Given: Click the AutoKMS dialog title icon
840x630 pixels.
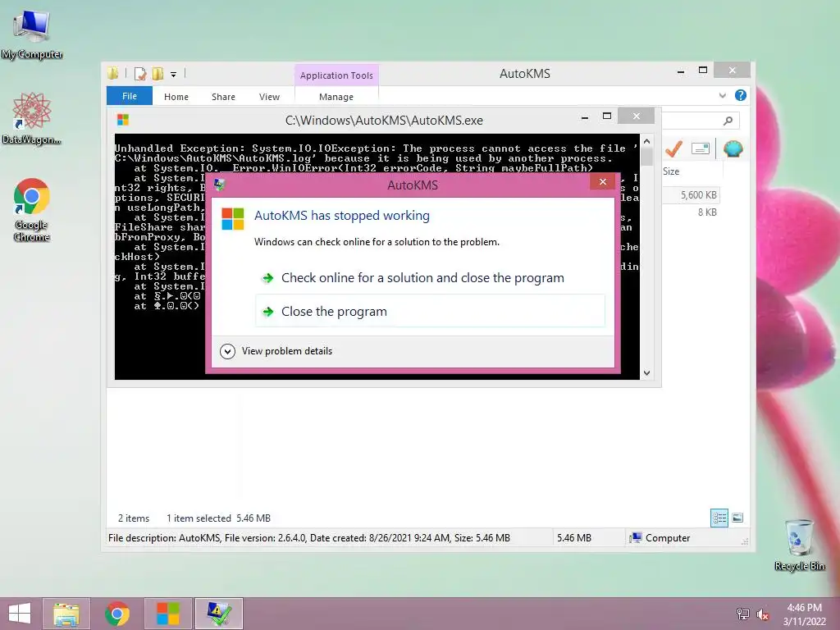Looking at the screenshot, I should [x=219, y=185].
